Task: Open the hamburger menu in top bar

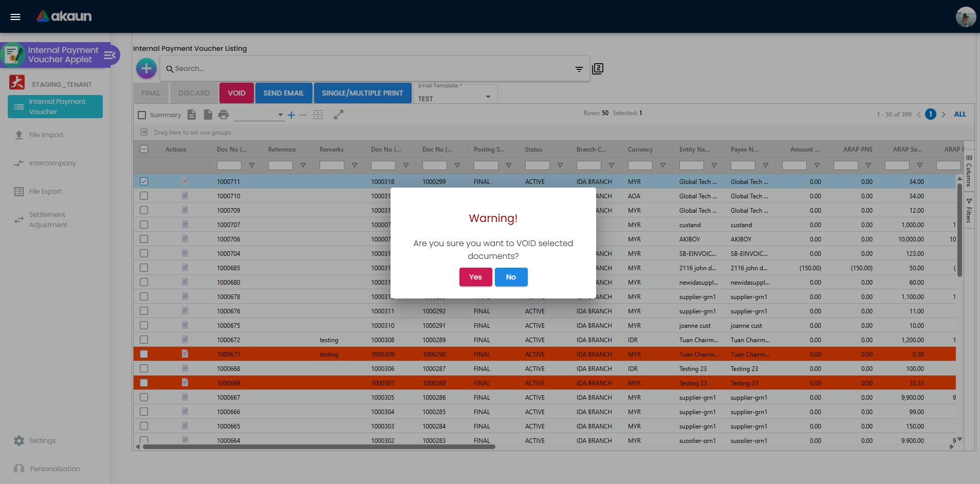Action: tap(15, 17)
